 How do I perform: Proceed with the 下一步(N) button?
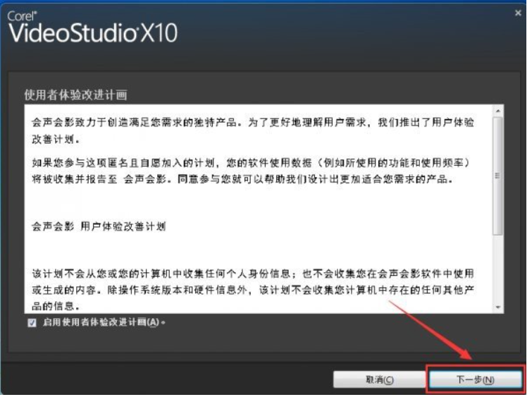point(475,379)
